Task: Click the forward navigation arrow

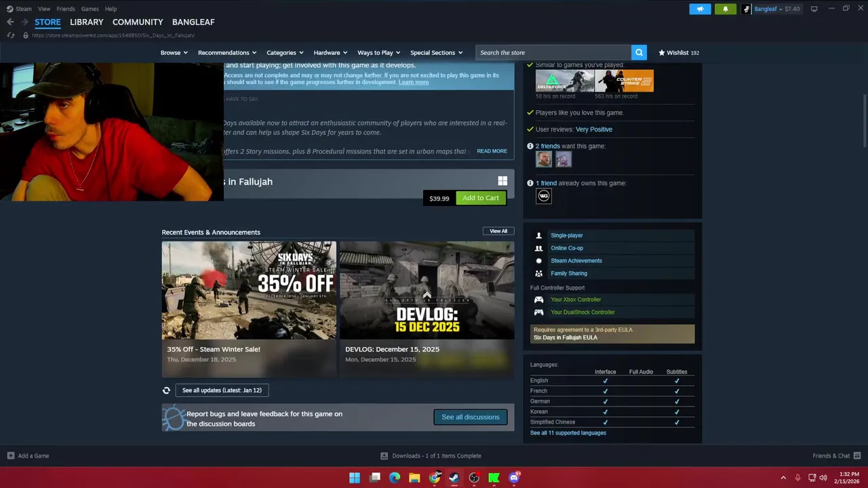Action: [x=25, y=22]
